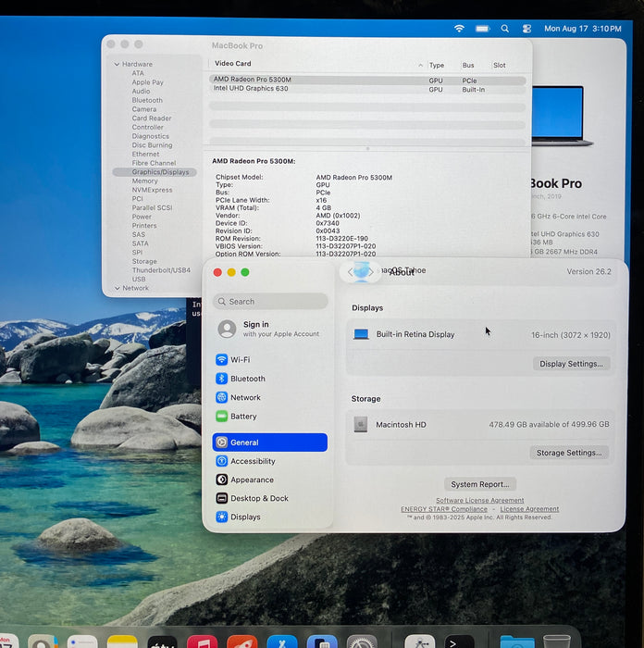This screenshot has width=644, height=648.
Task: Sort by the Video Card column header
Action: tap(232, 63)
